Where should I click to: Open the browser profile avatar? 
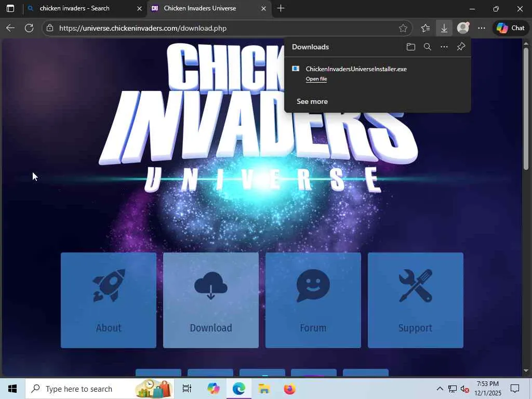coord(463,28)
